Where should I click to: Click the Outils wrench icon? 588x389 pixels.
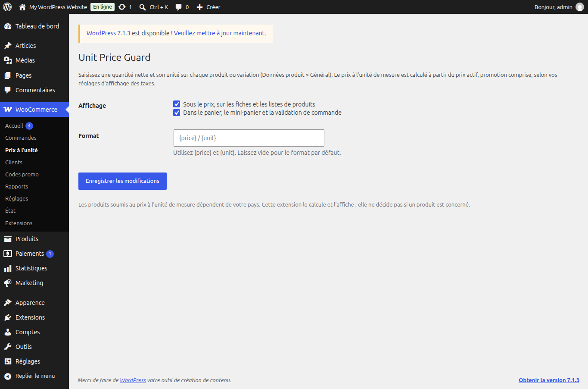tap(8, 347)
